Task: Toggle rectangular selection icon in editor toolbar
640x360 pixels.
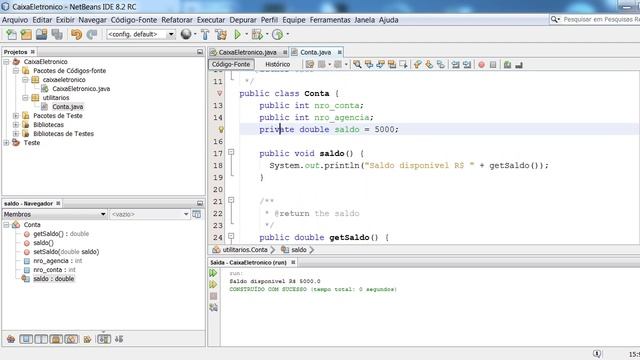Action: (x=403, y=64)
